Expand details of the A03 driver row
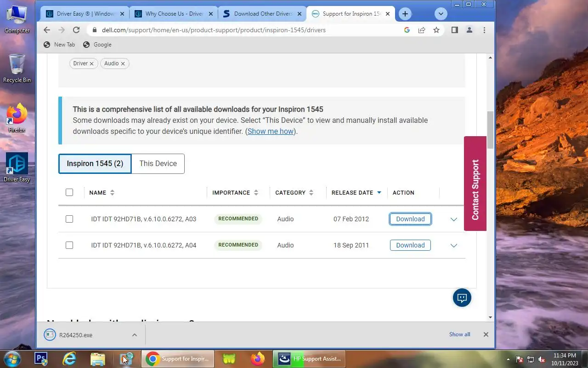The image size is (588, 368). point(454,219)
